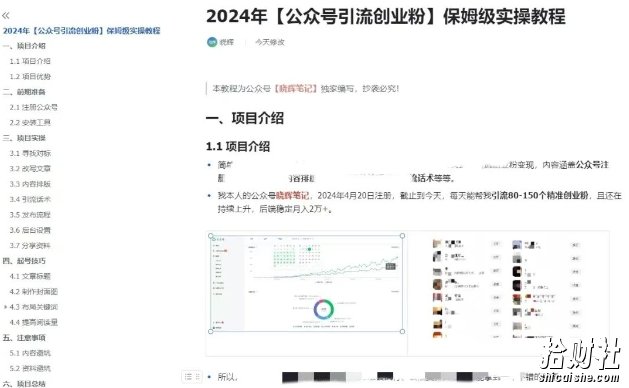The width and height of the screenshot is (629, 388).
Task: Click the author name 晓辉
Action: pos(227,42)
